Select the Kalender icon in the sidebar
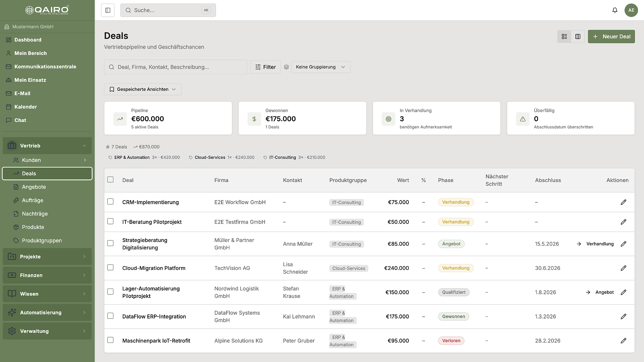The image size is (644, 362). pos(25,107)
